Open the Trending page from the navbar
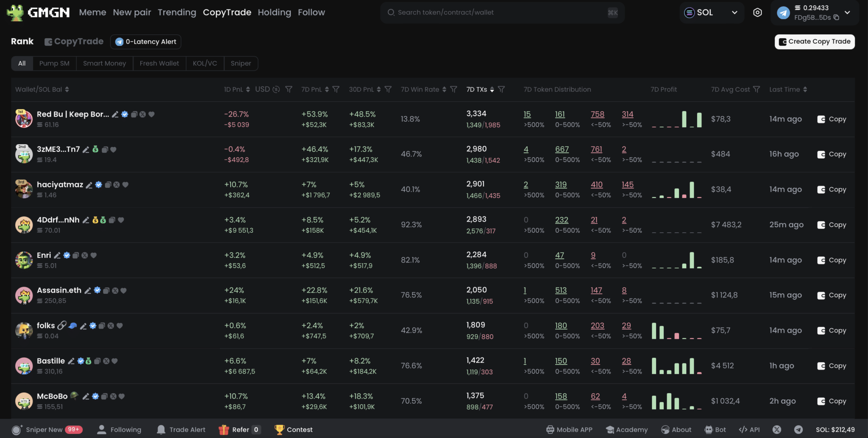Image resolution: width=868 pixels, height=438 pixels. point(177,12)
